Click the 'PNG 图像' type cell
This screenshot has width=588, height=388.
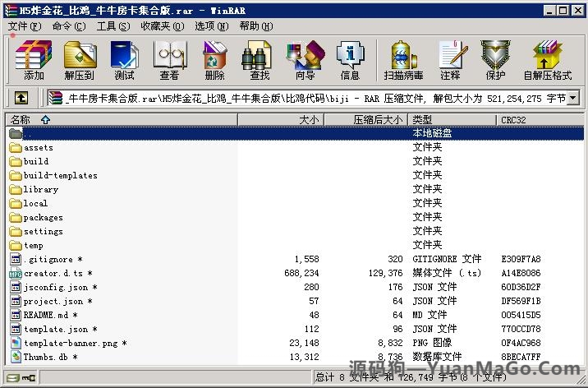(432, 343)
